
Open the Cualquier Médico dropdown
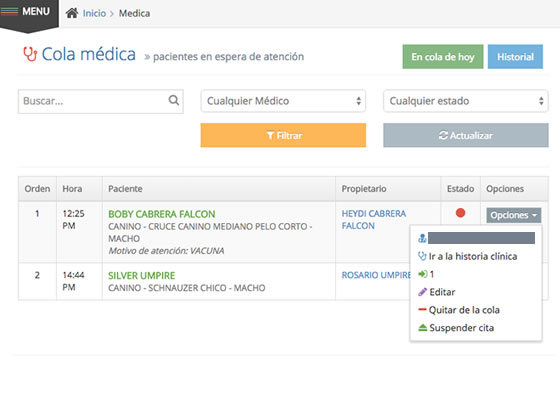[283, 101]
